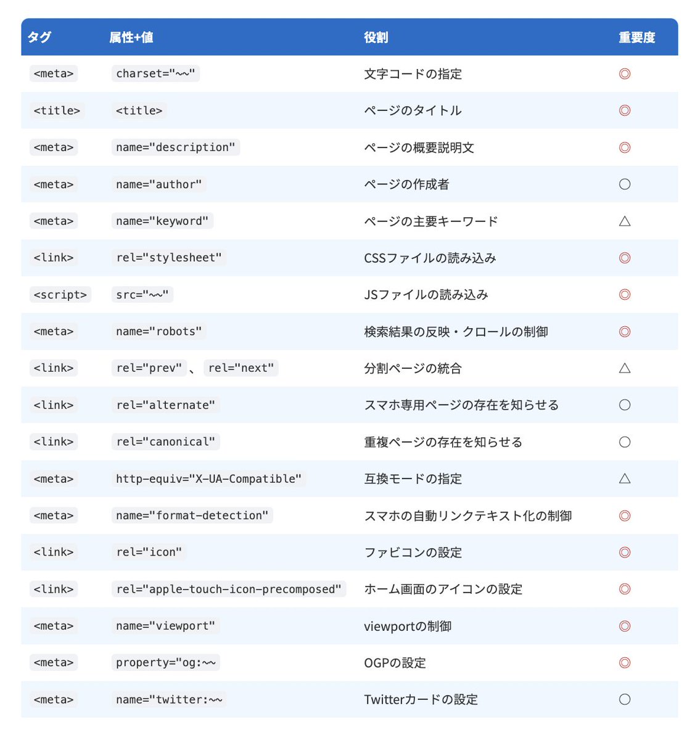
Task: Click double circle in charset row
Action: pyautogui.click(x=624, y=74)
